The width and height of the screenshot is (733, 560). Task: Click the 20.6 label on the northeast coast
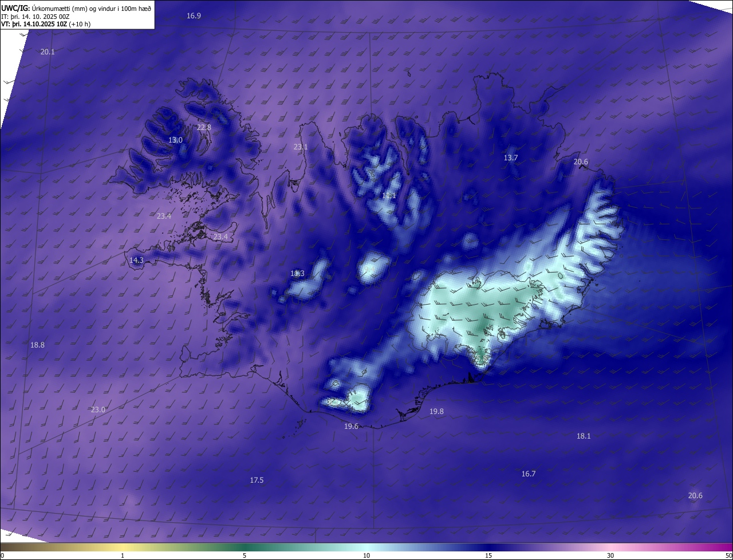[x=581, y=162]
